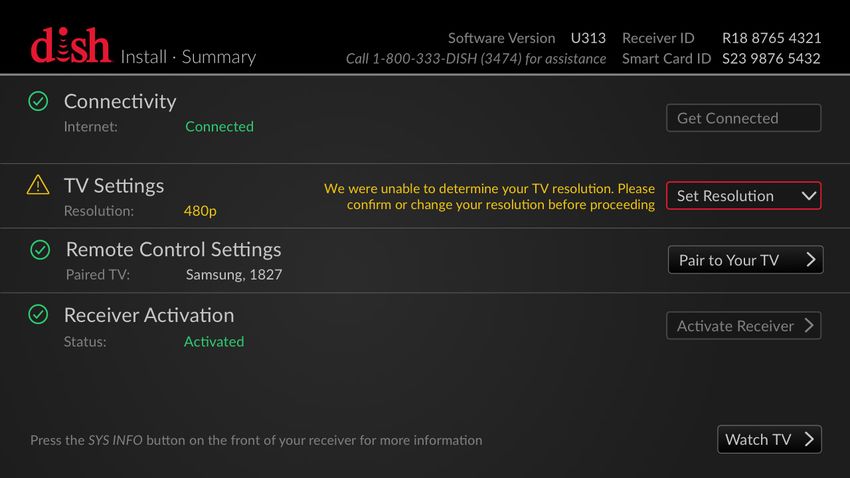Screen dimensions: 850x478
Task: Select the Remote Control Settings heading
Action: 173,249
